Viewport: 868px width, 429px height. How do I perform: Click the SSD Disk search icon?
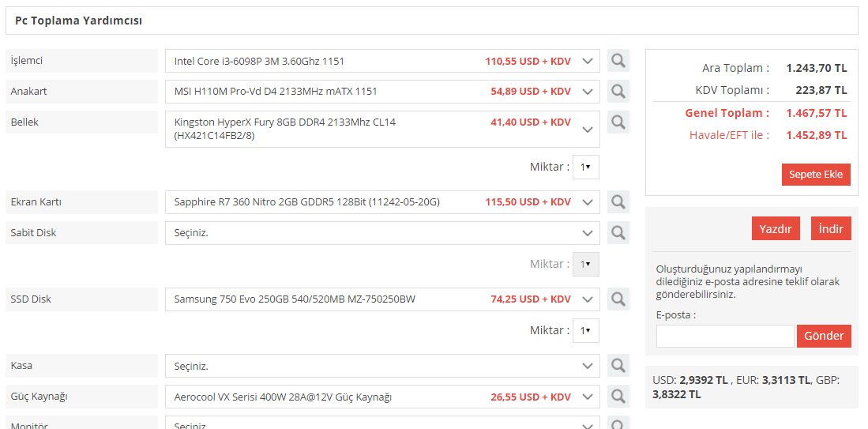[x=618, y=299]
